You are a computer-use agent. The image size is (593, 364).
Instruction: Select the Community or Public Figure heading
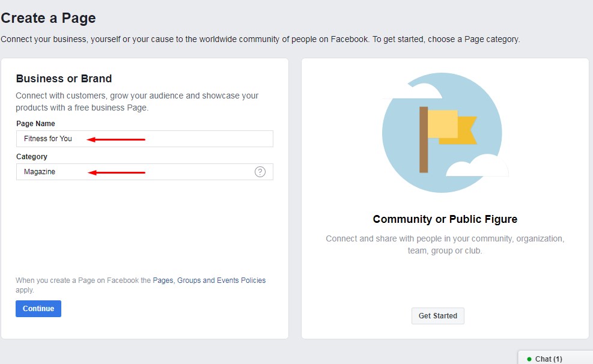point(445,219)
